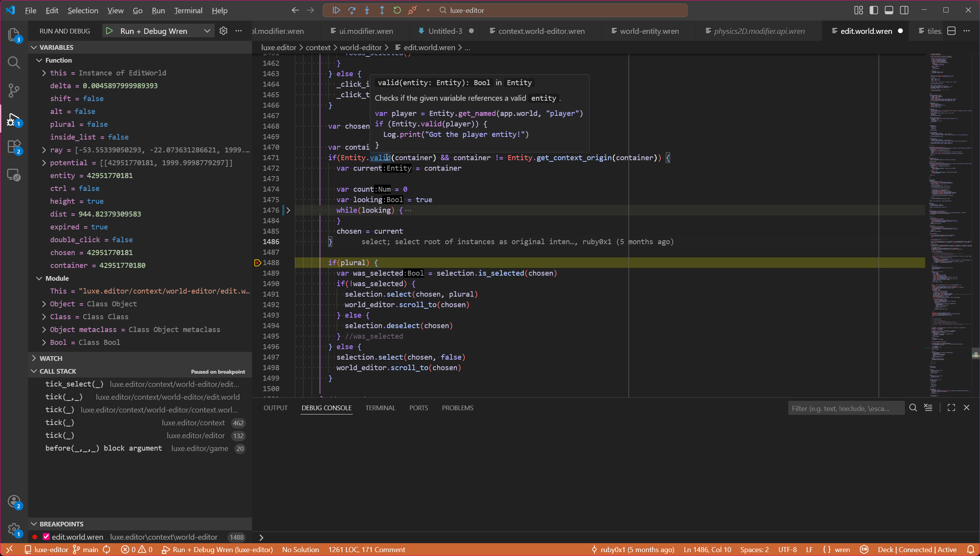The height and width of the screenshot is (556, 980).
Task: Open launch.json via the gear icon
Action: coord(223,31)
